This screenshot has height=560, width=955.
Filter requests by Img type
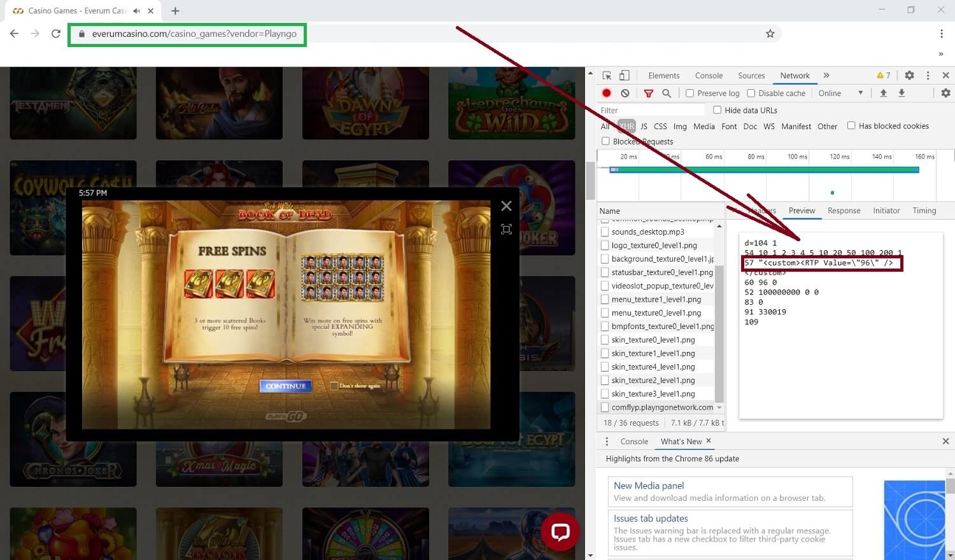tap(680, 127)
